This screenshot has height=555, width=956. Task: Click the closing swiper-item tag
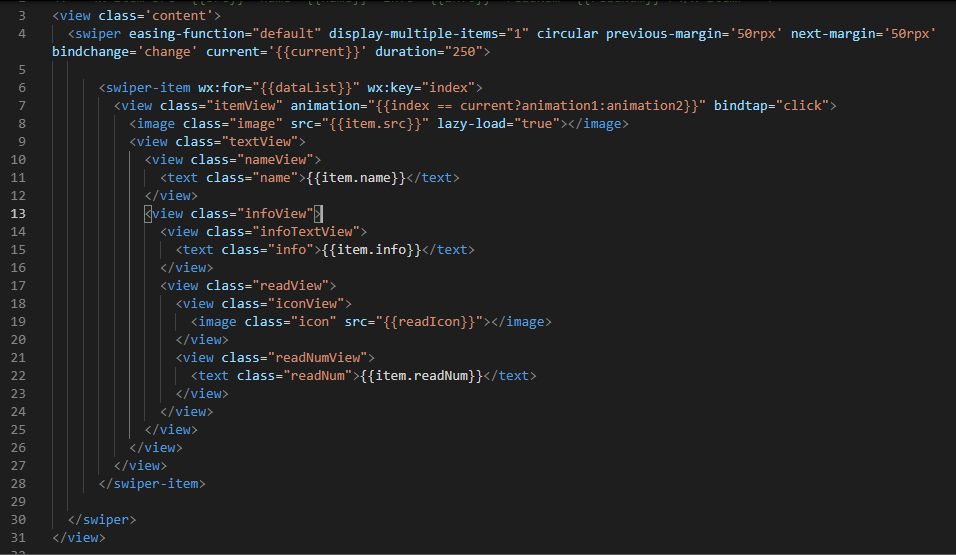[152, 484]
